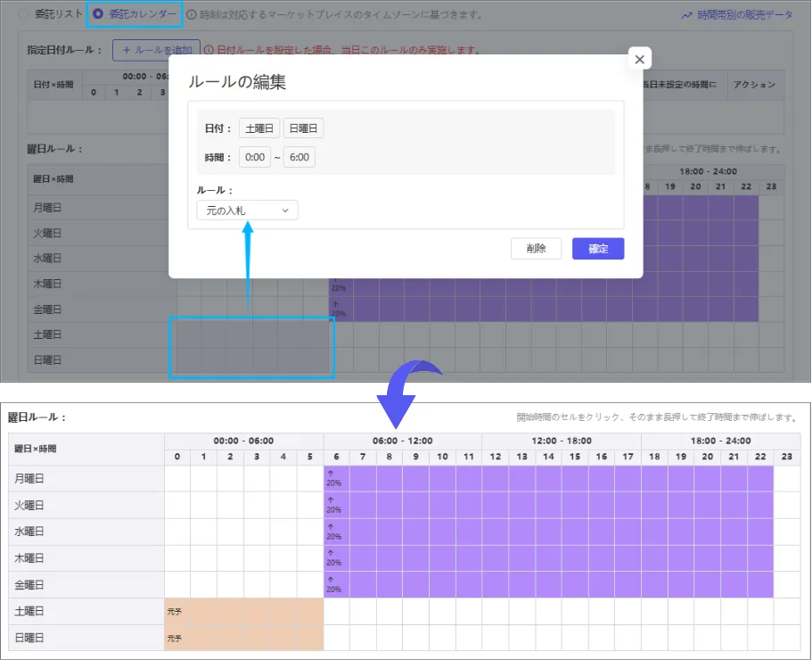Click 土曜日 元予 cell at hour 0
812x660 pixels.
click(x=177, y=611)
